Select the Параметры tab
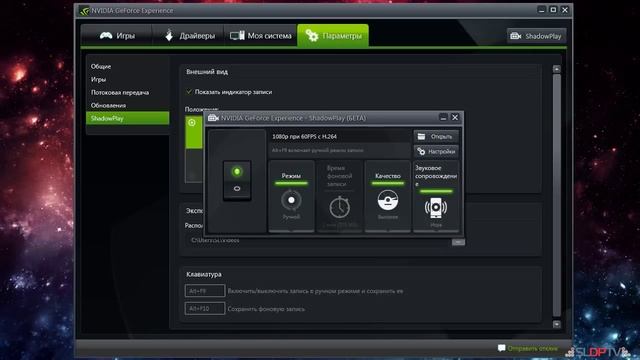640x360 pixels. (333, 36)
